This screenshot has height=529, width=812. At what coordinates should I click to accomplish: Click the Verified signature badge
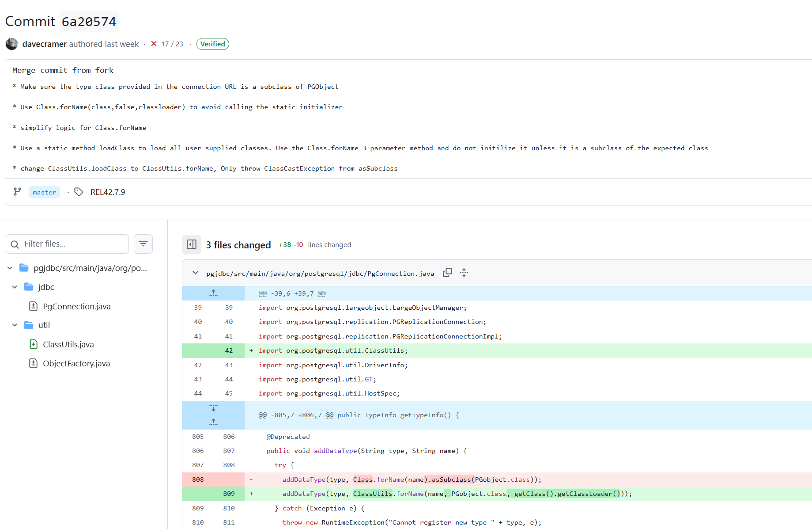coord(212,44)
